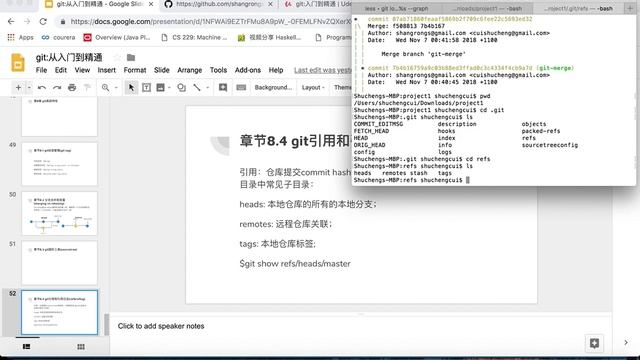
Task: Open the Haskell bookmark
Action: [x=269, y=37]
